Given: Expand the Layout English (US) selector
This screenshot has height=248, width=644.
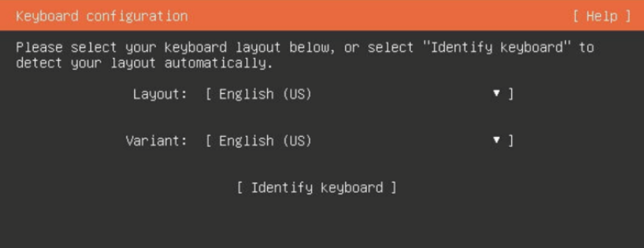Looking at the screenshot, I should (359, 94).
